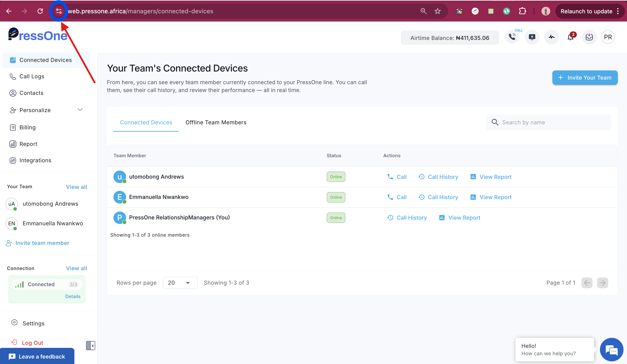Open Connection Details link
The image size is (627, 364).
click(x=73, y=297)
